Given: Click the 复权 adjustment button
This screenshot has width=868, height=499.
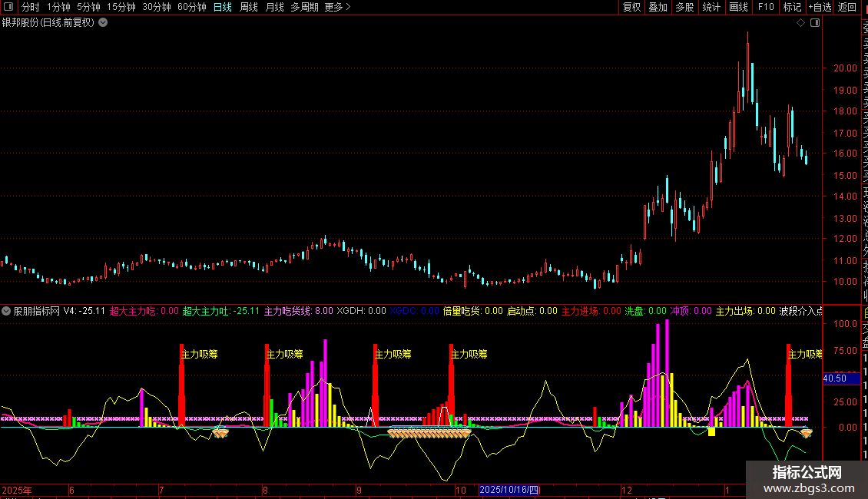Looking at the screenshot, I should (x=631, y=7).
